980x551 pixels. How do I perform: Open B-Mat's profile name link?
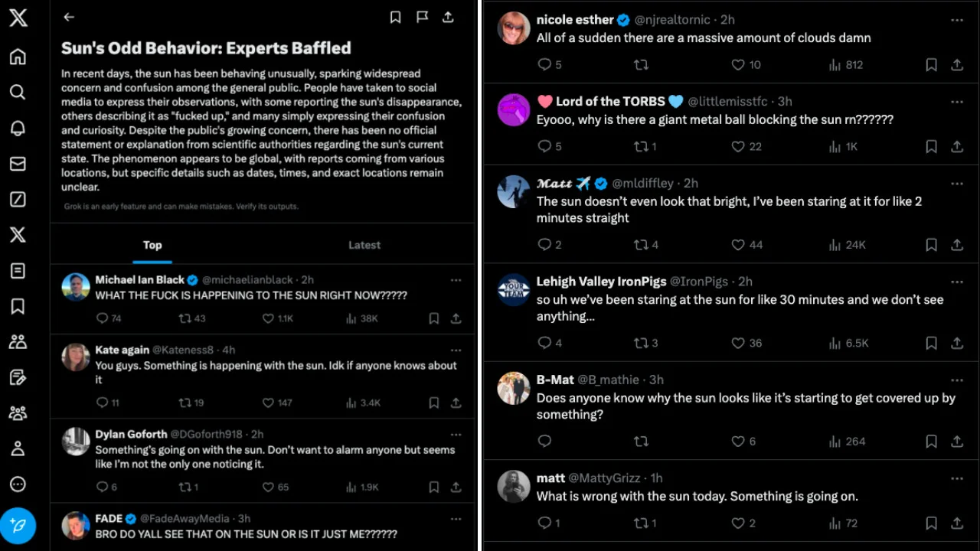(x=555, y=380)
